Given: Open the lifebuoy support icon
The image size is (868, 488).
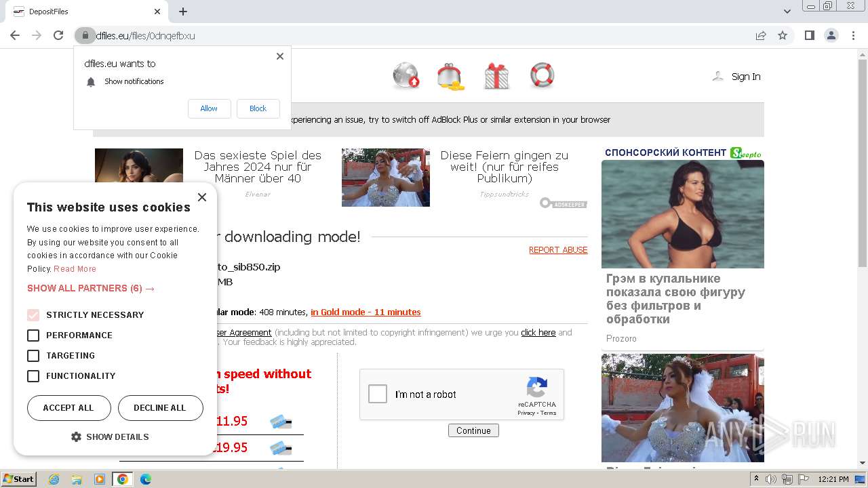Looking at the screenshot, I should point(542,75).
